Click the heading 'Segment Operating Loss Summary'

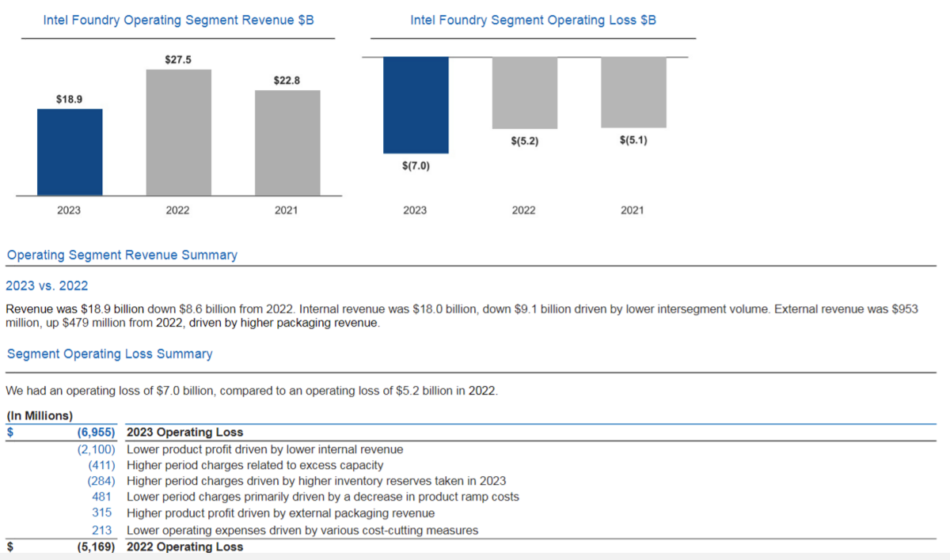109,354
